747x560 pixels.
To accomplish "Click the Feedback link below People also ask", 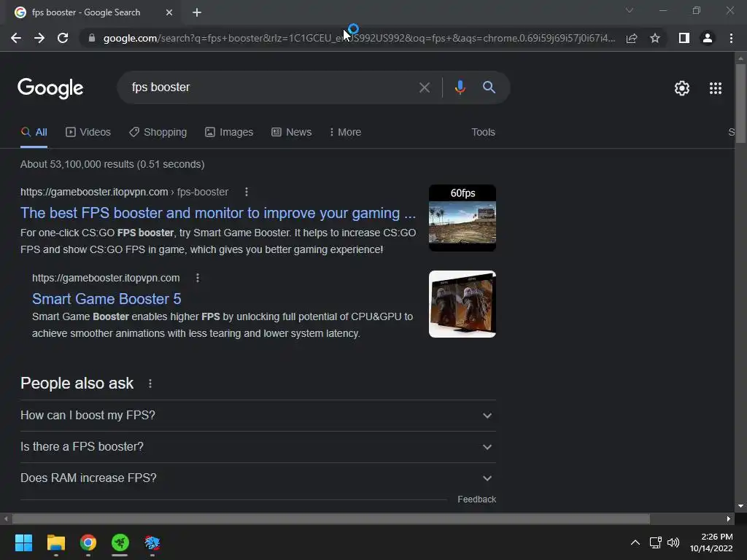I will [x=476, y=499].
